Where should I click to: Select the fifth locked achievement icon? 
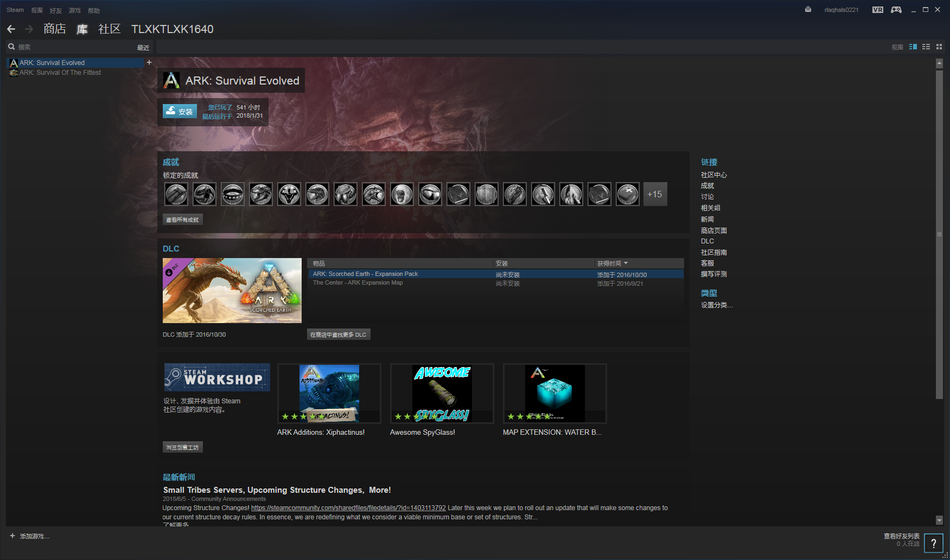coord(289,194)
